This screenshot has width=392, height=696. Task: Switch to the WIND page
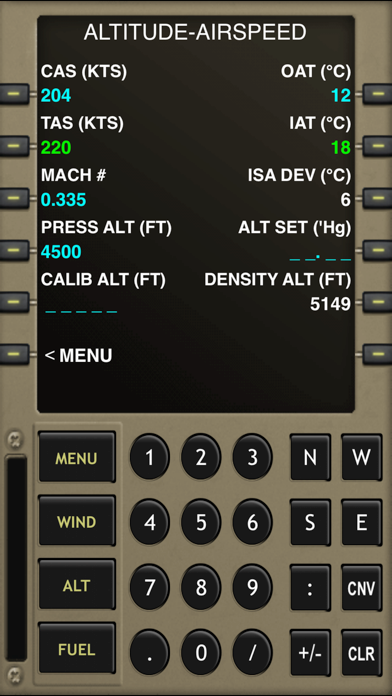click(x=77, y=521)
